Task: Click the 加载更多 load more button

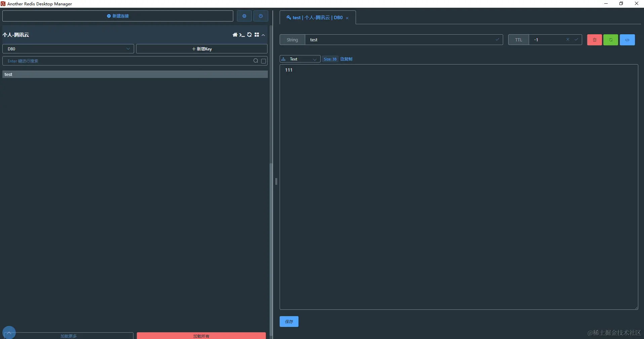Action: pos(69,336)
